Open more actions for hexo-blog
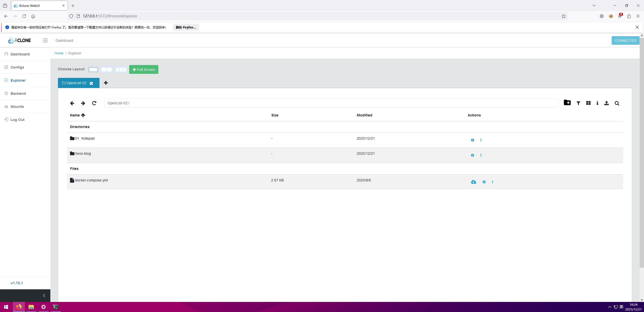This screenshot has height=312, width=644. pos(481,155)
